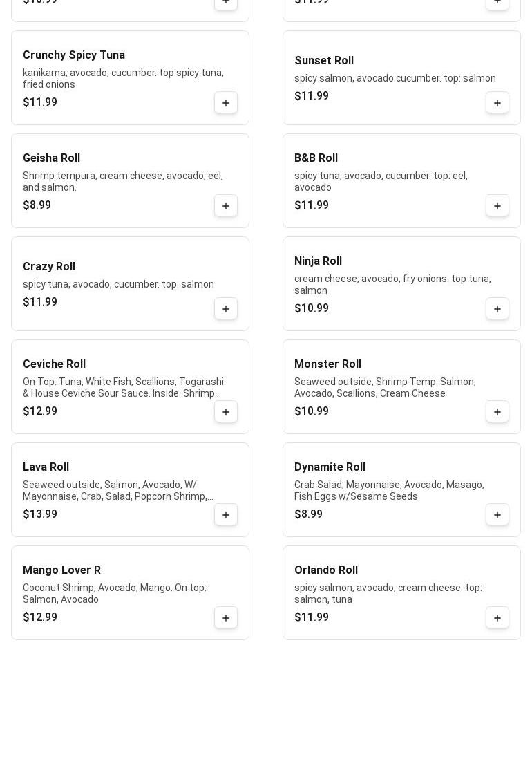
Task: Click Dynamite Roll plus icon
Action: [x=497, y=515]
